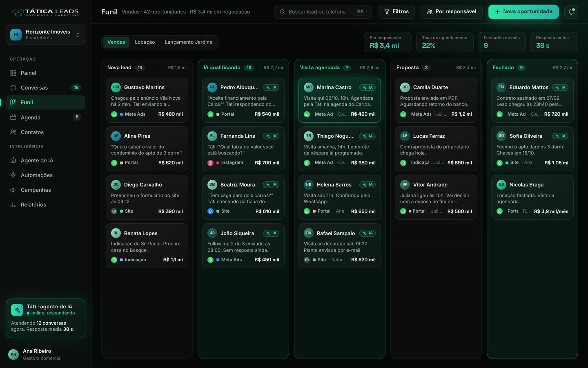
Task: Click the IA badge on Pedro Albuquerque card
Action: [271, 88]
